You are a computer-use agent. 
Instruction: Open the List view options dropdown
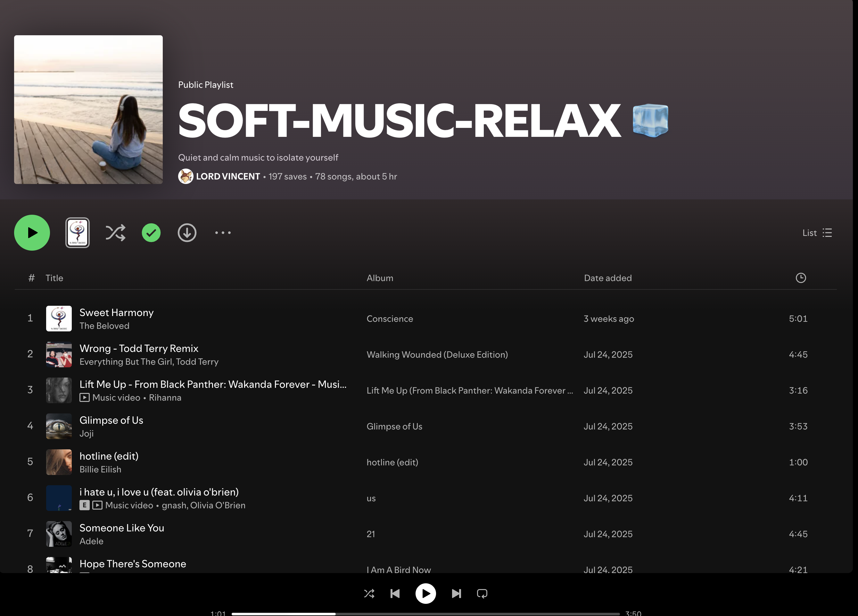point(817,233)
